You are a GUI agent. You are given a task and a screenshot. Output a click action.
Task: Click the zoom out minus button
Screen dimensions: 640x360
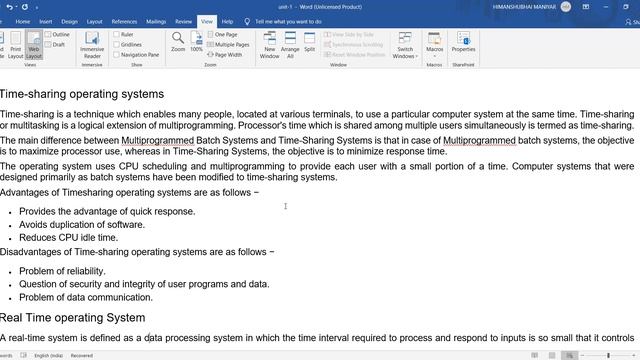point(582,356)
